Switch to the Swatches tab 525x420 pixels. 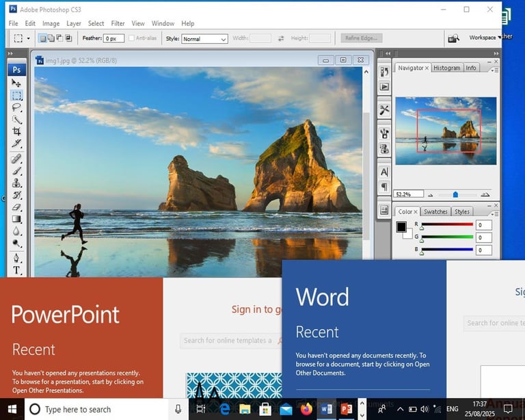pyautogui.click(x=435, y=211)
